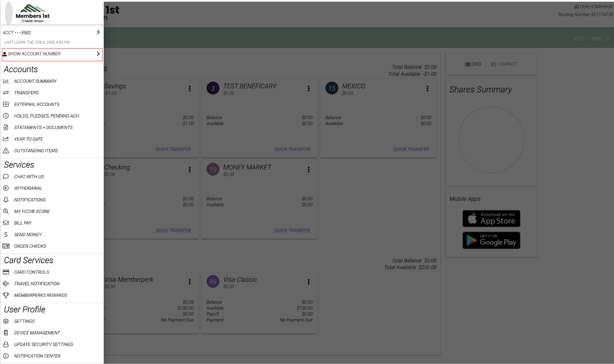Click the Travel Notification airplane icon
Image resolution: width=614 pixels, height=364 pixels.
tap(6, 284)
